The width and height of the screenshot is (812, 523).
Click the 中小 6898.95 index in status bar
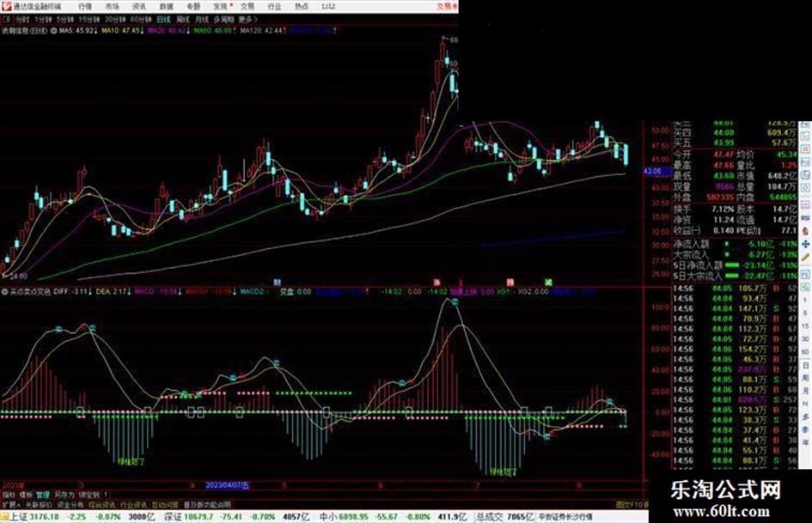[x=345, y=517]
